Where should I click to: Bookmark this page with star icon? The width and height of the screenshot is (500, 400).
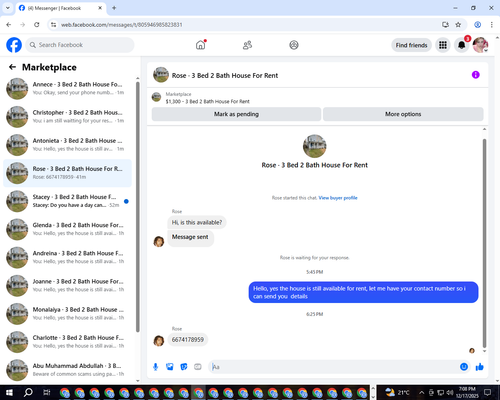tap(458, 25)
